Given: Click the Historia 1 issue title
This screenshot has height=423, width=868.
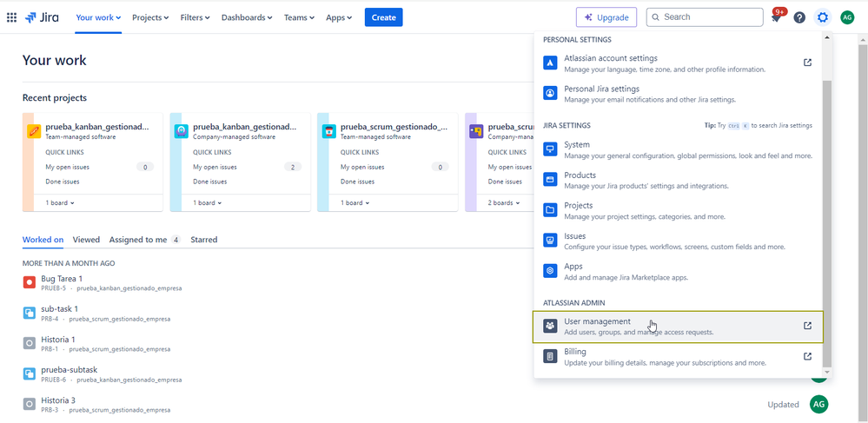Looking at the screenshot, I should (58, 340).
